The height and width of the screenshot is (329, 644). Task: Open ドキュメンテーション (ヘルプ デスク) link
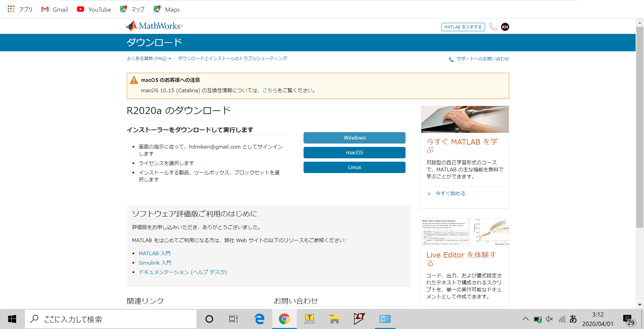click(183, 272)
